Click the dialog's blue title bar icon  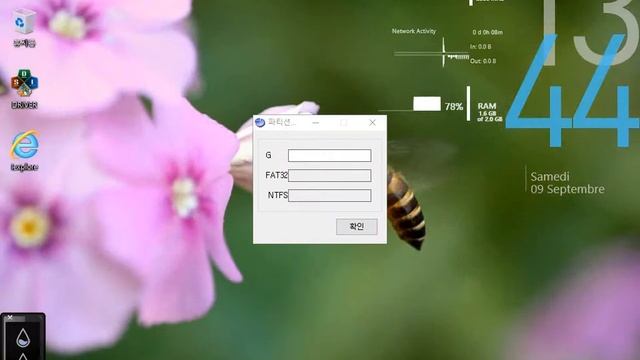[x=260, y=122]
